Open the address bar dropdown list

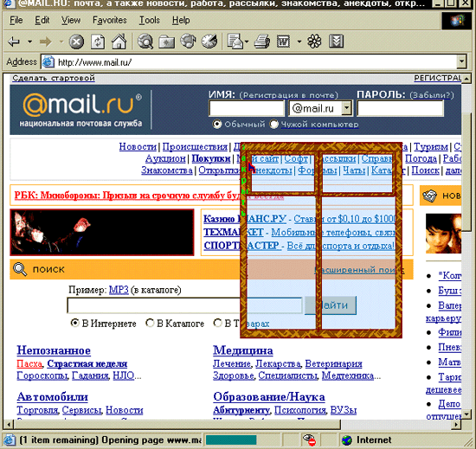click(x=461, y=61)
